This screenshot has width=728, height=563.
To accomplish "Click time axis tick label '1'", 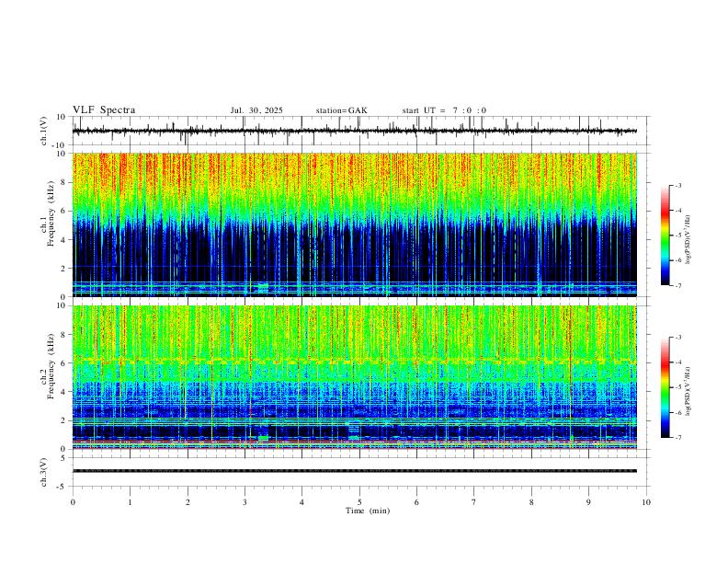I will pyautogui.click(x=130, y=502).
